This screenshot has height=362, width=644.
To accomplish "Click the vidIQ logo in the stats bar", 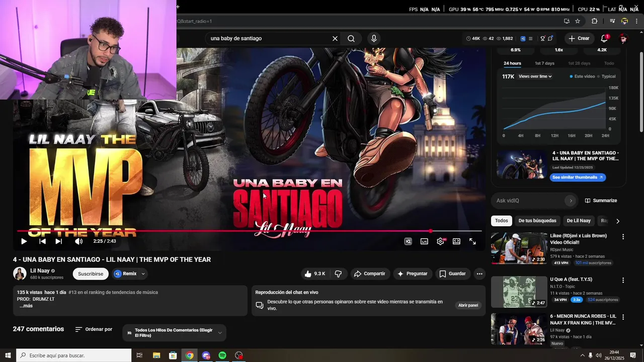I will [523, 38].
